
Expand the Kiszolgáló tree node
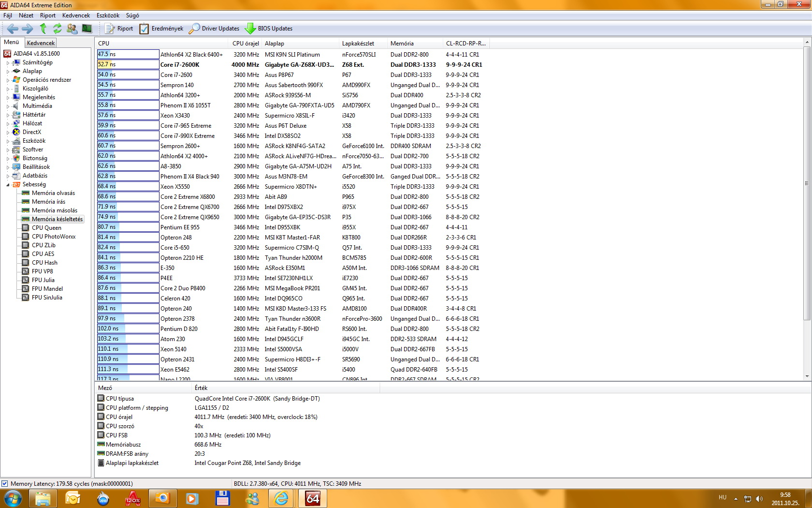click(8, 89)
